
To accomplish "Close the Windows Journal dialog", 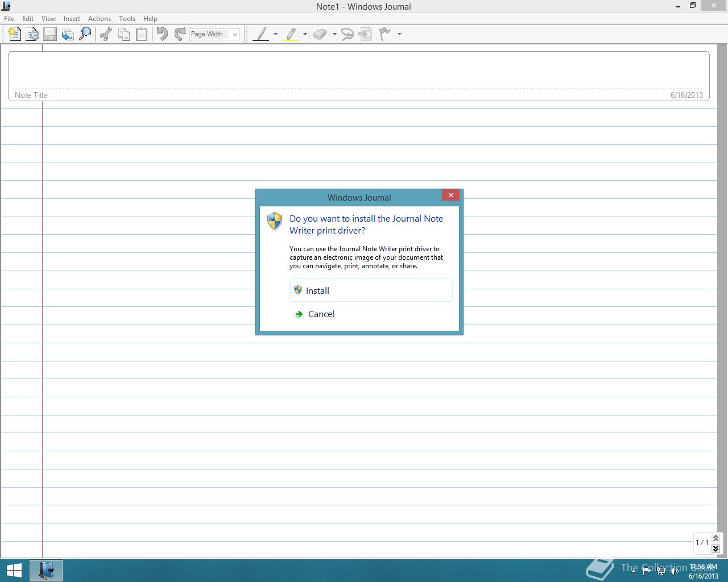I will click(450, 195).
